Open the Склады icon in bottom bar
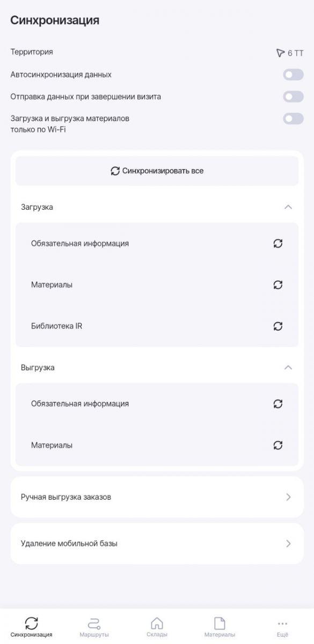 [157, 623]
